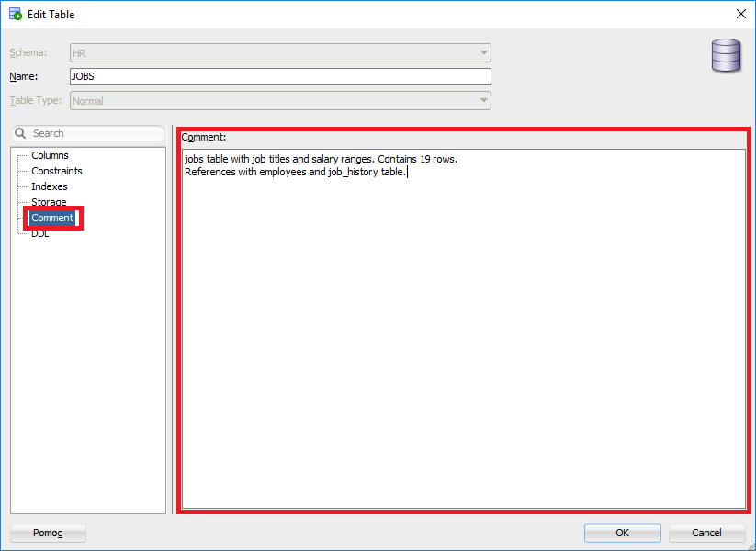Click the Name label
The image size is (756, 551).
click(22, 77)
